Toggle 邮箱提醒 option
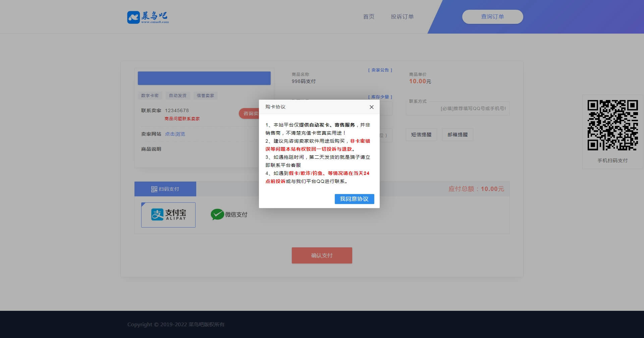The image size is (644, 338). pos(458,135)
